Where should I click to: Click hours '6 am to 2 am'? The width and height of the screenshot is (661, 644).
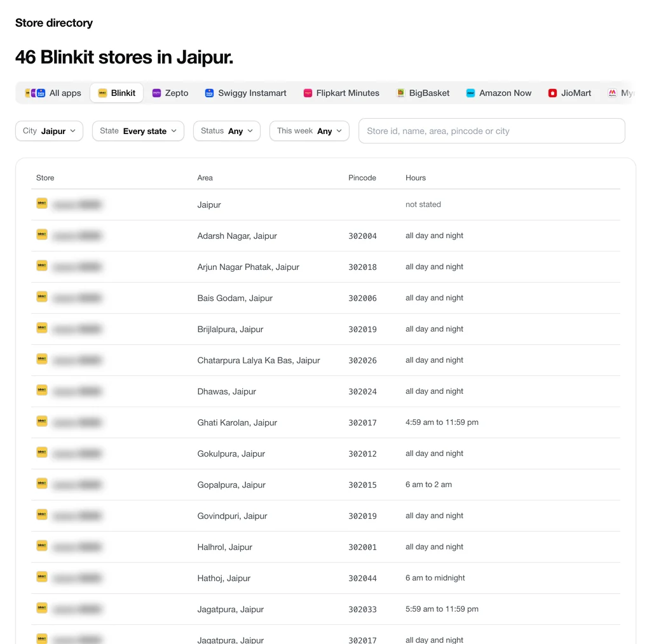tap(428, 485)
